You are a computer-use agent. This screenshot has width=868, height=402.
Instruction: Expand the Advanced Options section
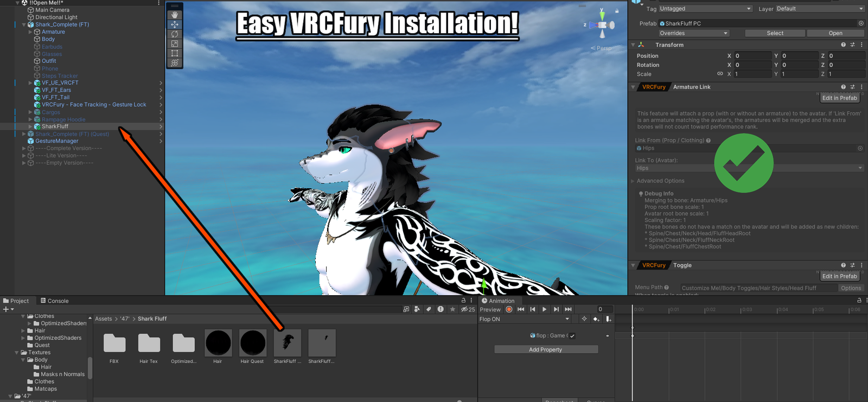(x=660, y=181)
